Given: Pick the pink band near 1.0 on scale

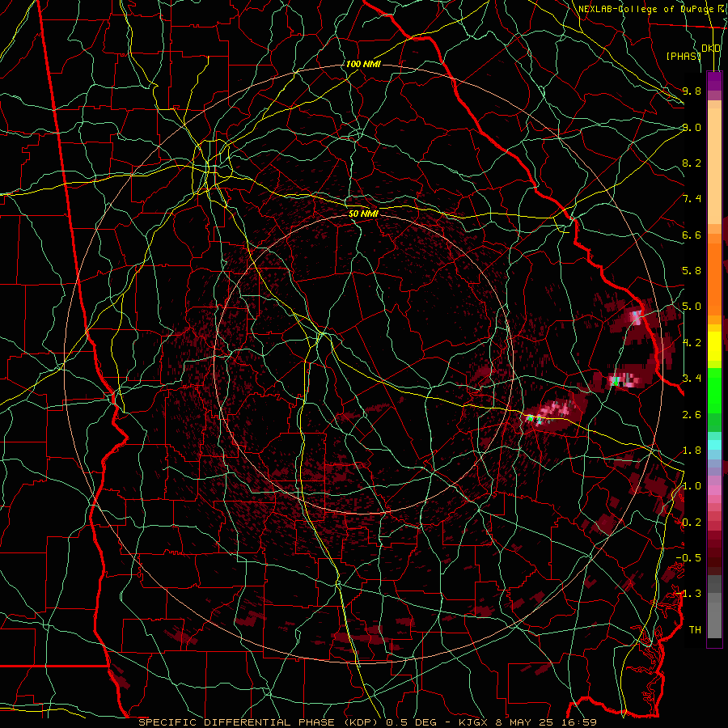Looking at the screenshot, I should click(714, 490).
